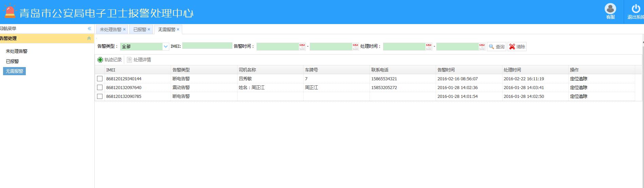Check the row for IMEI 868120132090785
Screen dimensions: 644x188
100,96
